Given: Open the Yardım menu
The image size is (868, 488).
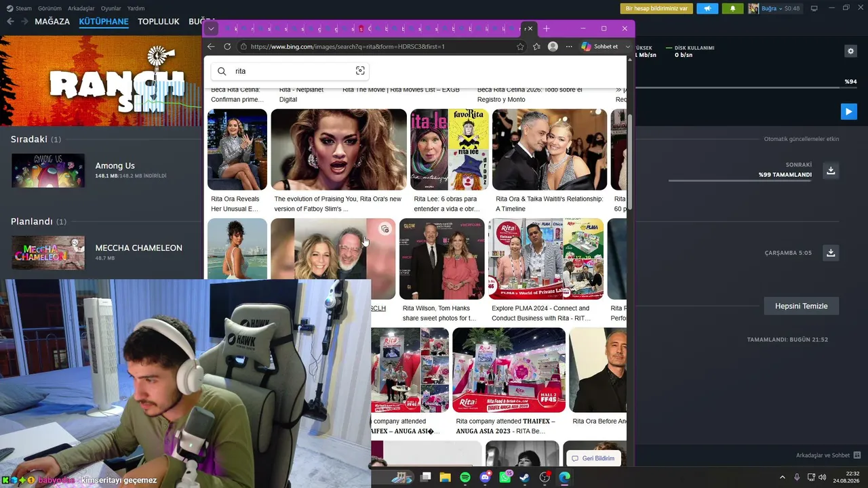Looking at the screenshot, I should pos(136,8).
